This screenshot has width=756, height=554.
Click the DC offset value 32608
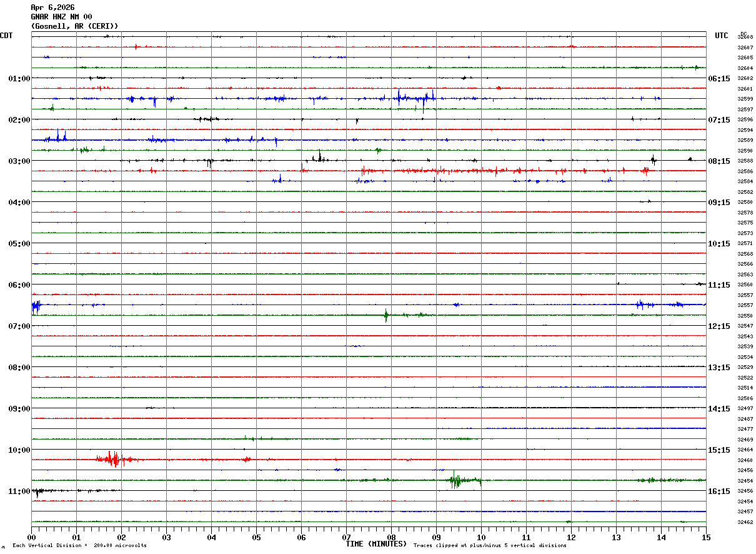(745, 37)
